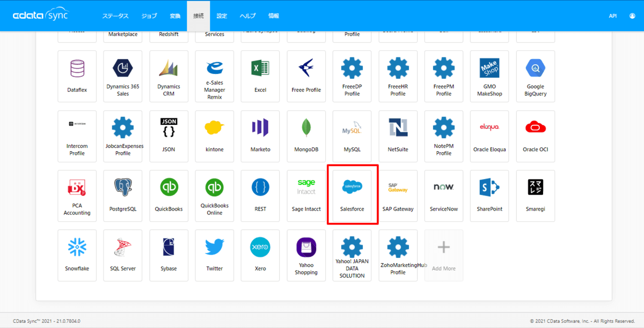
Task: Select the Oracle Eloqua connector
Action: tap(489, 136)
